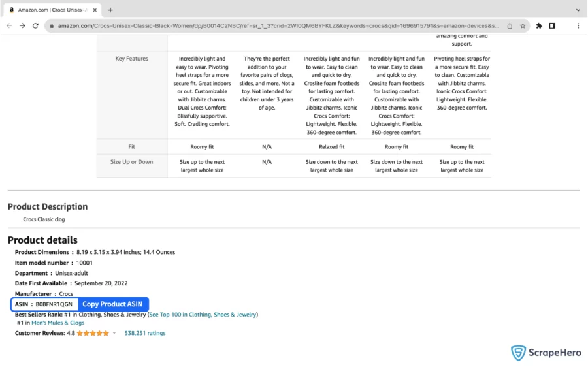The image size is (588, 369).
Task: Select ASIN value B0BFNR1QGN
Action: click(x=54, y=304)
